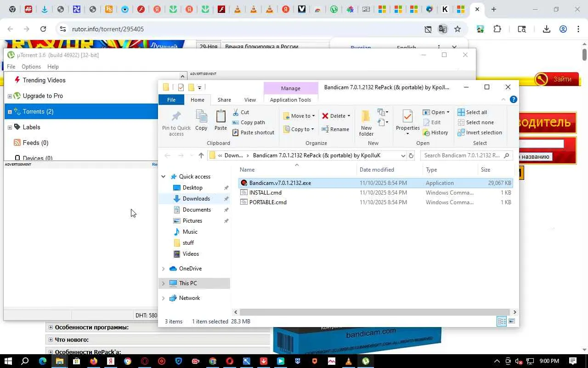Expand Labels node in uTorrent sidebar
Image resolution: width=588 pixels, height=368 pixels.
(x=10, y=127)
